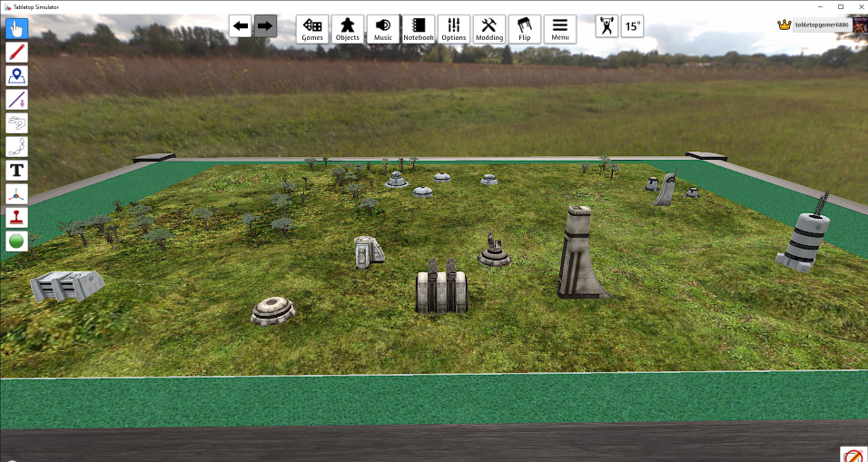Screen dimensions: 868x462
Task: Toggle the crossed-out pencil icon at bottom right
Action: [852, 455]
